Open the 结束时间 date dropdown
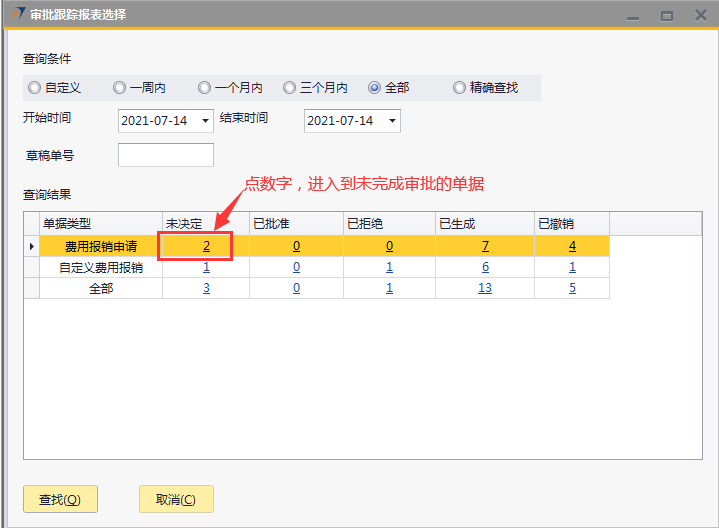Viewport: 719px width, 528px height. pyautogui.click(x=392, y=121)
